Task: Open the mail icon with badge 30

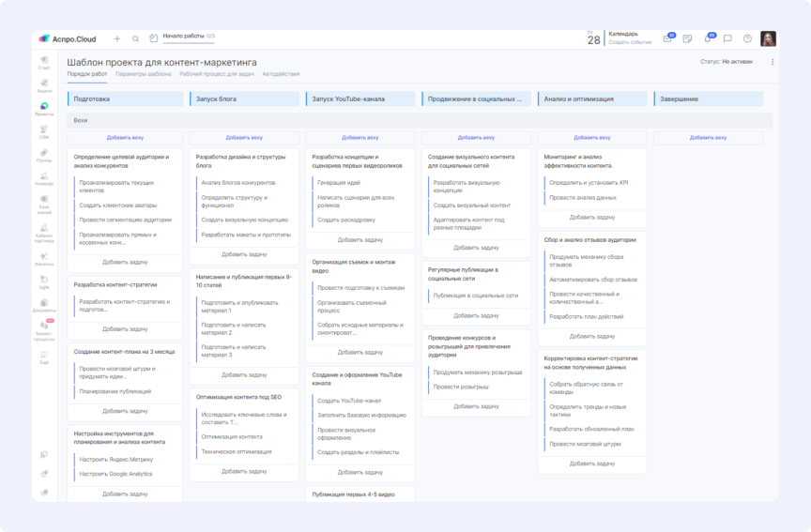Action: click(x=668, y=38)
